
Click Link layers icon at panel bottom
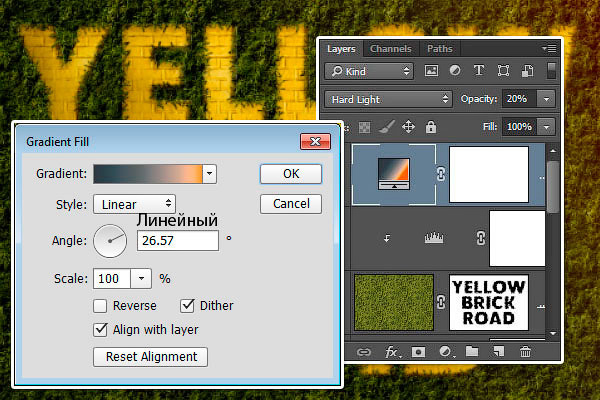[x=364, y=352]
